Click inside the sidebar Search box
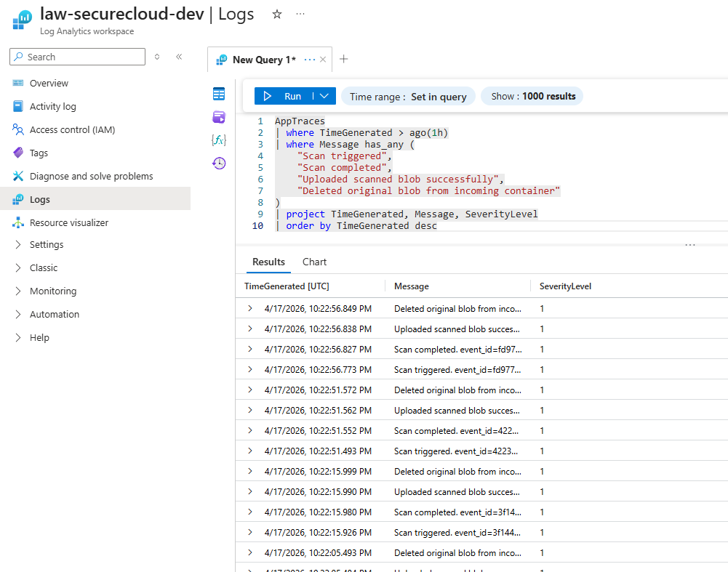This screenshot has height=572, width=728. point(76,56)
